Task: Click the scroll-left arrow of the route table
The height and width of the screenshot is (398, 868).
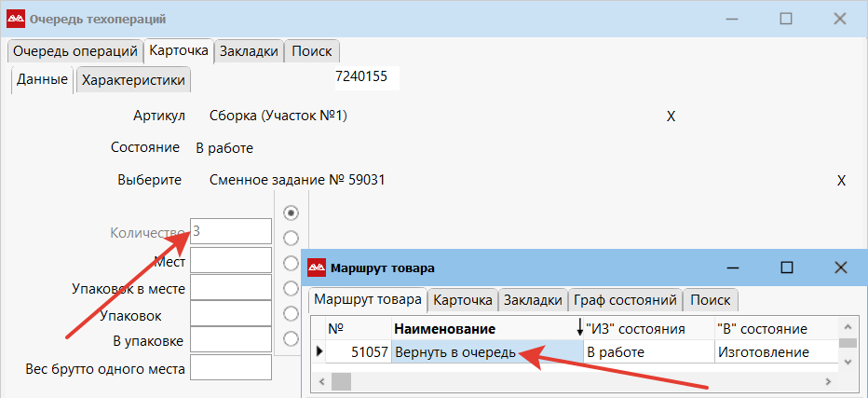Action: pyautogui.click(x=322, y=381)
